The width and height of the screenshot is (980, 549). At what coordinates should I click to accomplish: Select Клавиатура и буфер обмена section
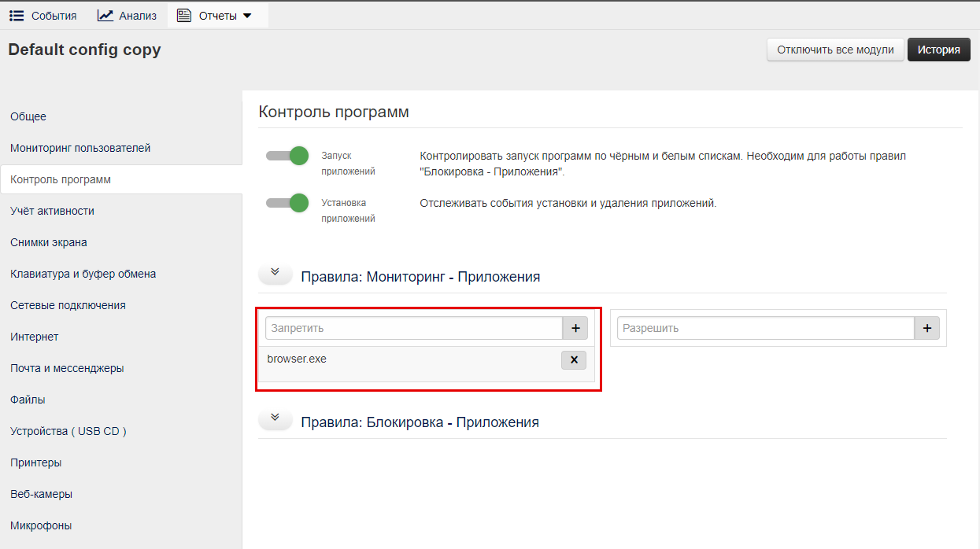[x=83, y=274]
